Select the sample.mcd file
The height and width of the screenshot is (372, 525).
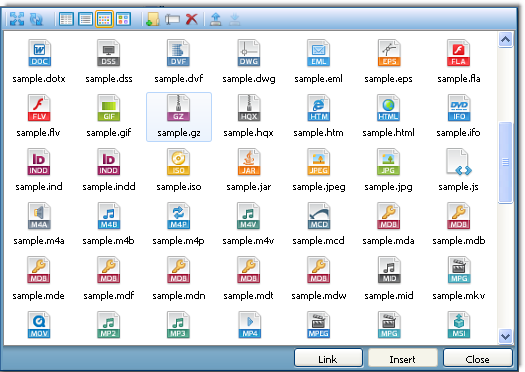coord(318,224)
